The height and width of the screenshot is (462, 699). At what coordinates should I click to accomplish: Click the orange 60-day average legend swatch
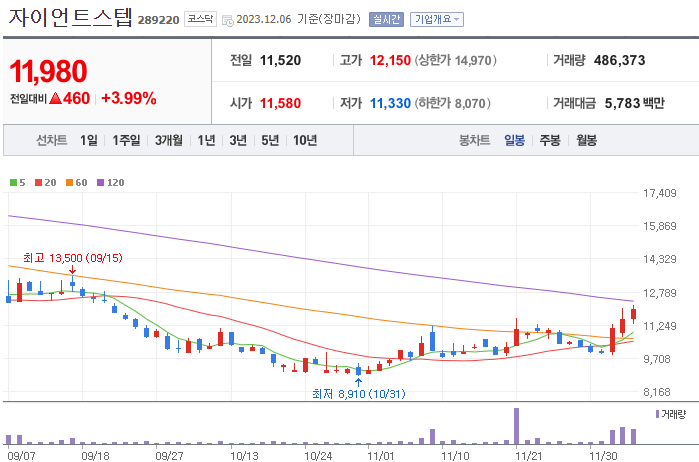point(70,182)
